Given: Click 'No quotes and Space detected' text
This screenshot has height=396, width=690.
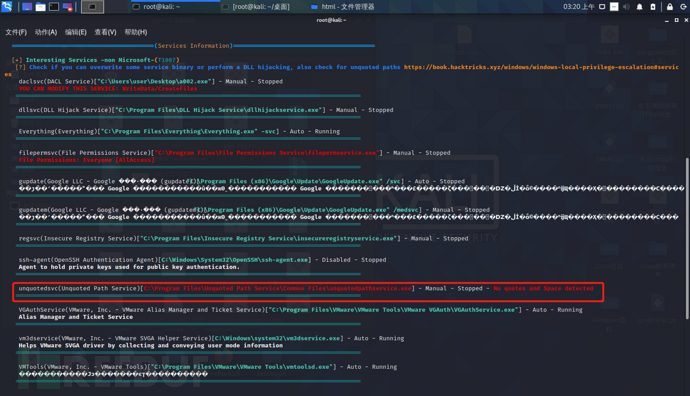Looking at the screenshot, I should (543, 288).
